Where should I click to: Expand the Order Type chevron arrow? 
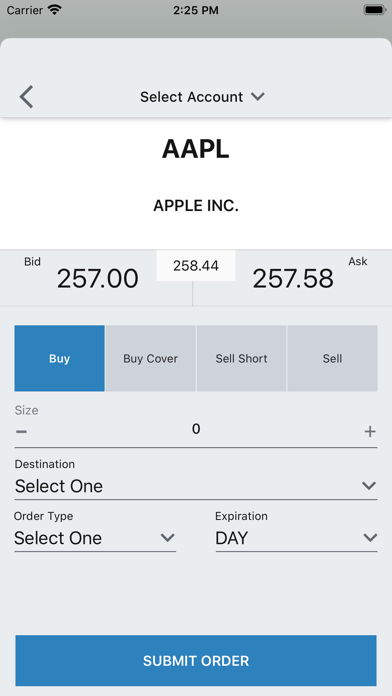167,538
